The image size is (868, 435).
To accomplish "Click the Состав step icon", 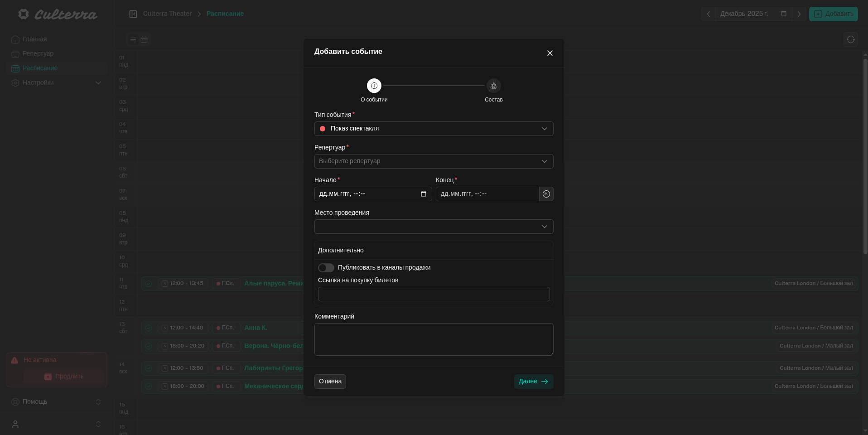I will pyautogui.click(x=493, y=86).
